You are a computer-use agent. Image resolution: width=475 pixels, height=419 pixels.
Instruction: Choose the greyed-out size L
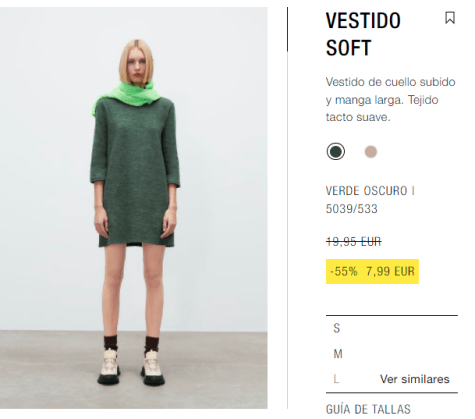click(336, 379)
